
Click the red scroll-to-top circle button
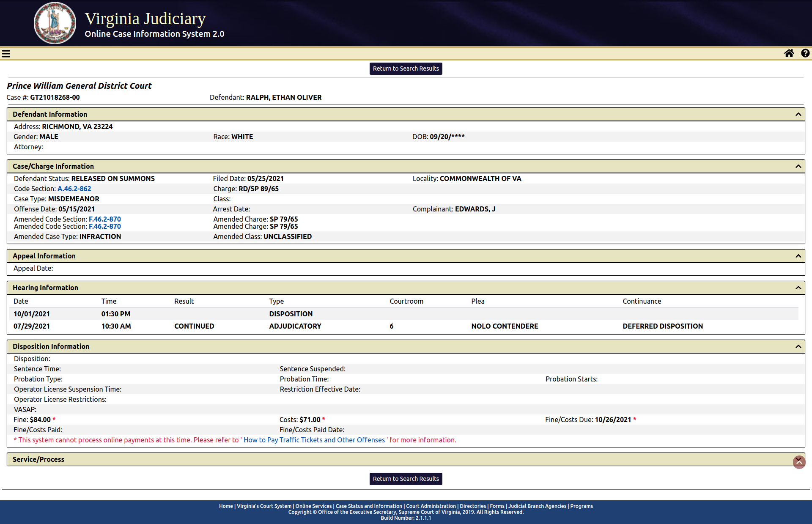(799, 462)
